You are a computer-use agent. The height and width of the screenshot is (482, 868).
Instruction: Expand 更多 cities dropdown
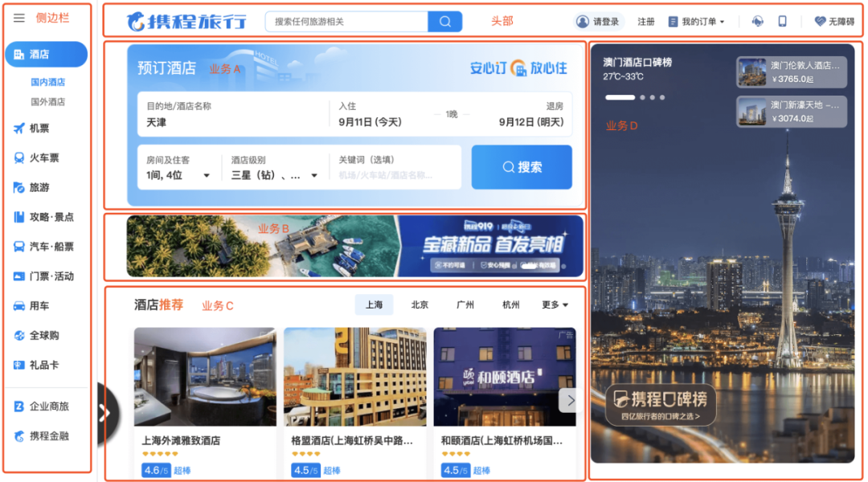(555, 305)
